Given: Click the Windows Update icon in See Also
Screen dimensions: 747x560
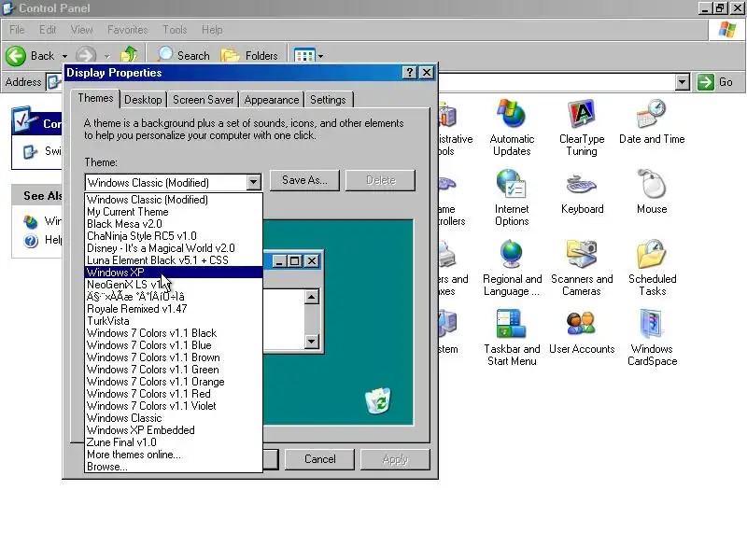Looking at the screenshot, I should click(31, 221).
